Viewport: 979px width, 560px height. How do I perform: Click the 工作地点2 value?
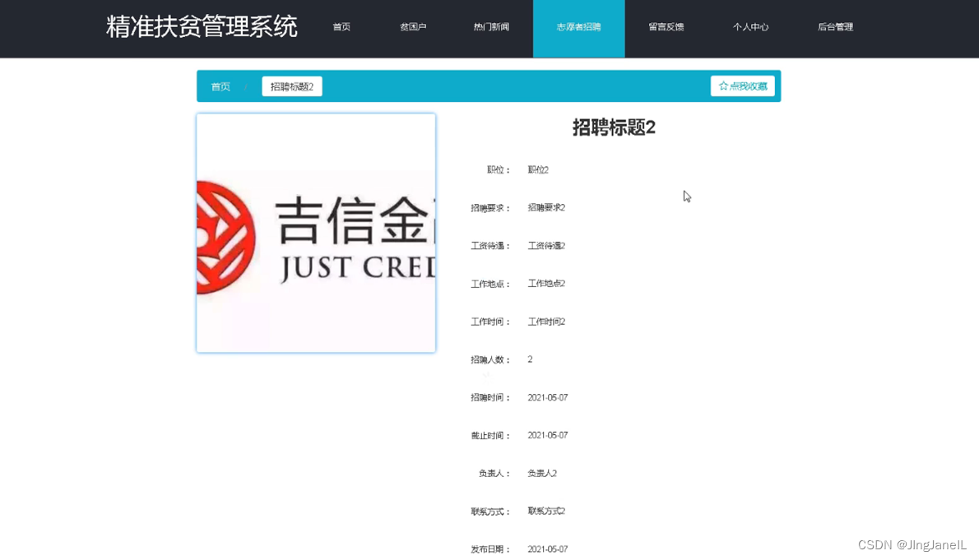click(x=546, y=284)
